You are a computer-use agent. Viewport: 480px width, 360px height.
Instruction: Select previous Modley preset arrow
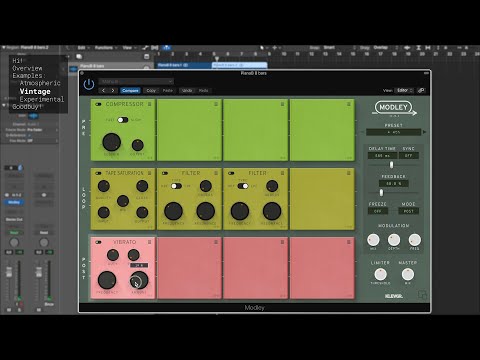(363, 132)
